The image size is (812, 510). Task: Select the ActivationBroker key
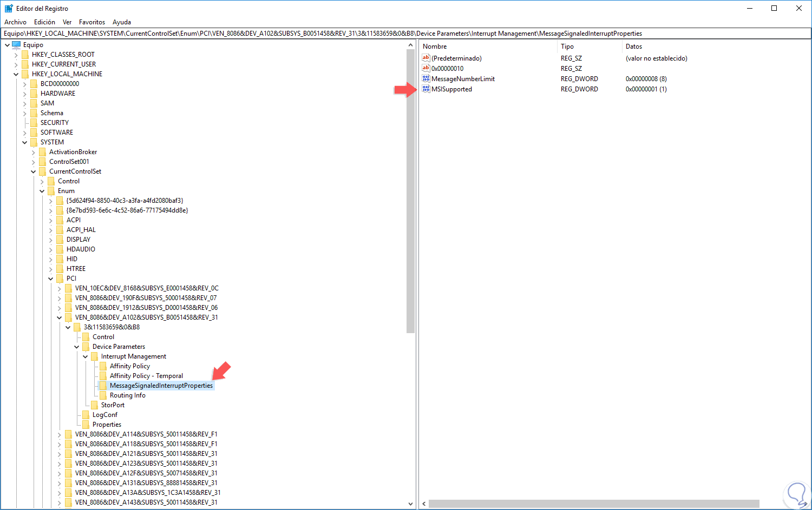pos(73,152)
